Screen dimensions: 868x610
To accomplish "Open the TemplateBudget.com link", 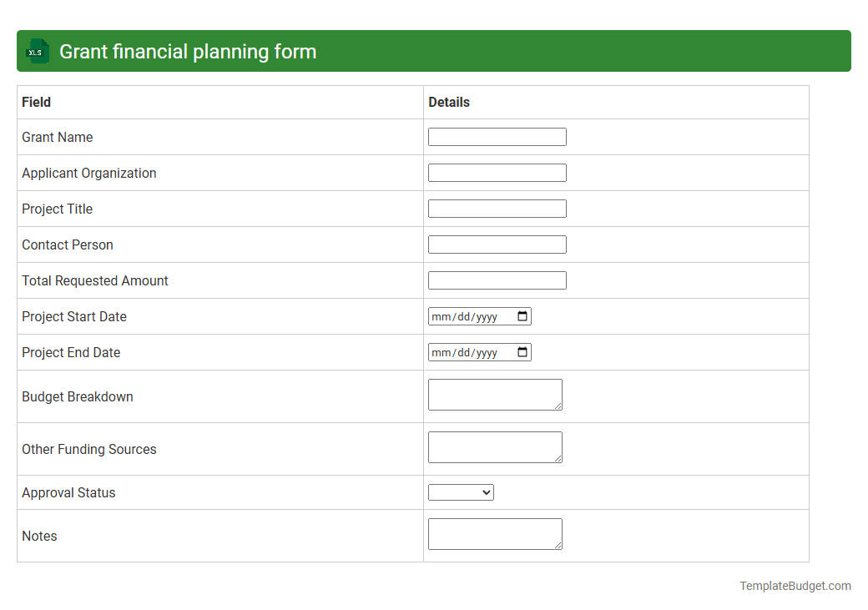I will coord(794,586).
